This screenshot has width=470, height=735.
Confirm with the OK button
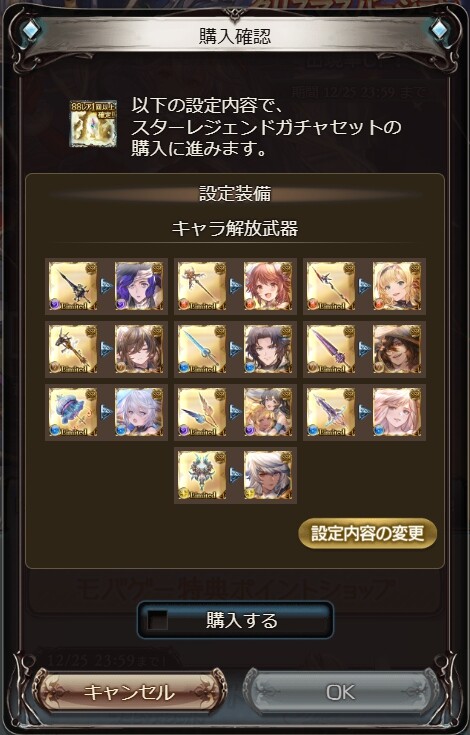pyautogui.click(x=341, y=692)
